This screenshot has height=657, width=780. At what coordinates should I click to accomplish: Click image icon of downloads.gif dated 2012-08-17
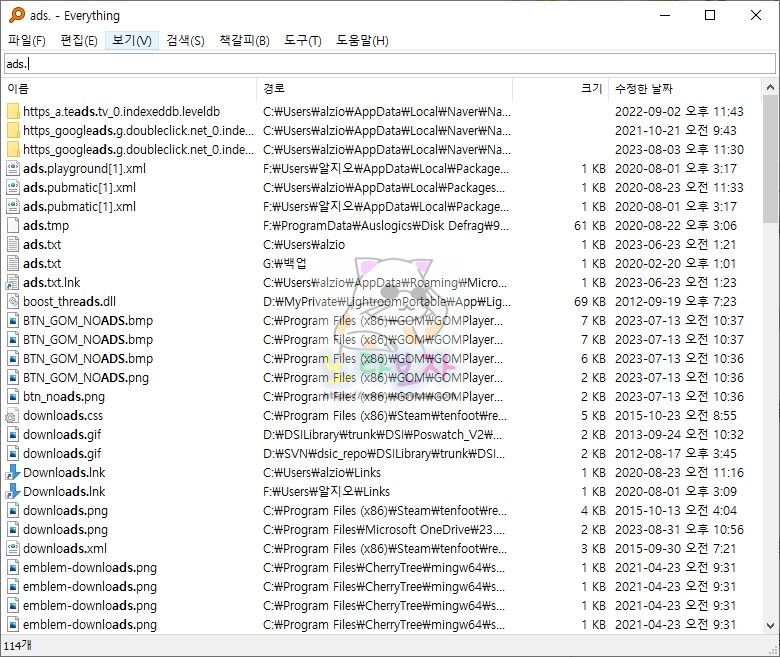coord(13,454)
